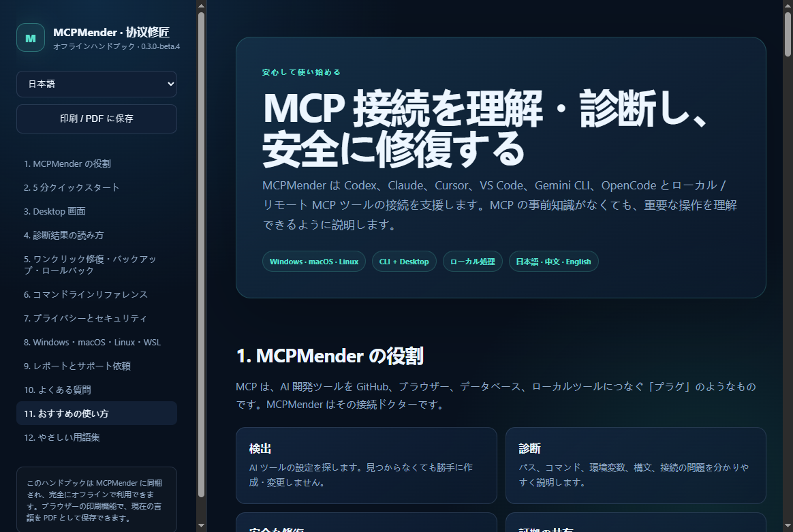Viewport: 793px width, 532px height.
Task: Click the ローカル処理 tag
Action: tap(472, 262)
